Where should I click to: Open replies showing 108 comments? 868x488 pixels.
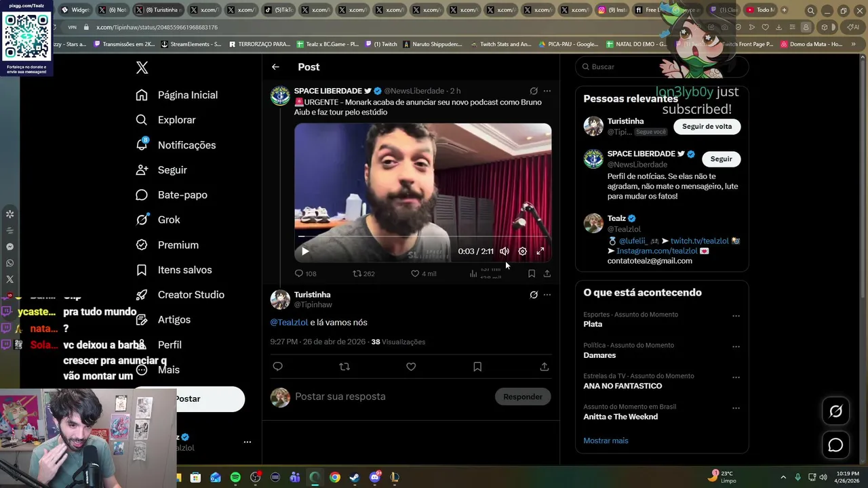click(x=305, y=274)
